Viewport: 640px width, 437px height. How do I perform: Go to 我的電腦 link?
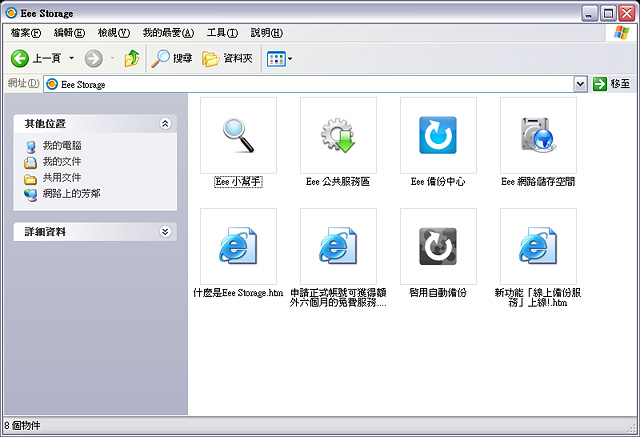(x=62, y=146)
